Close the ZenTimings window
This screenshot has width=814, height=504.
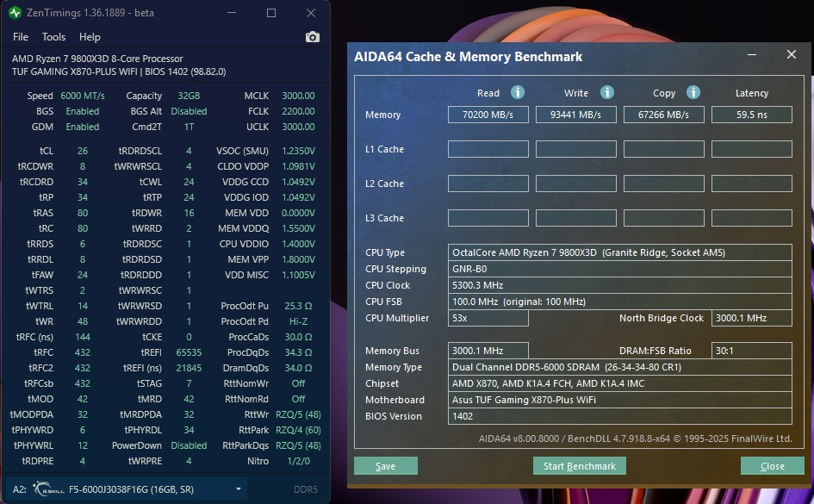310,13
